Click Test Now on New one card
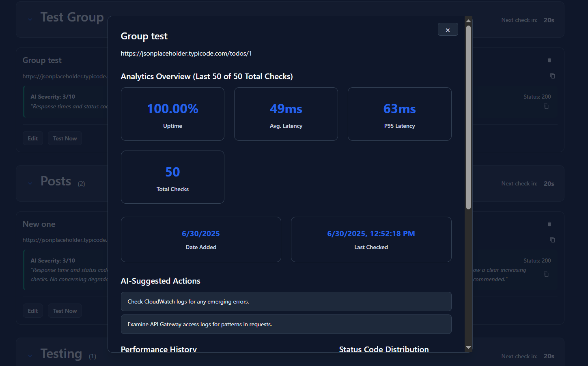This screenshot has width=588, height=366. (x=65, y=311)
